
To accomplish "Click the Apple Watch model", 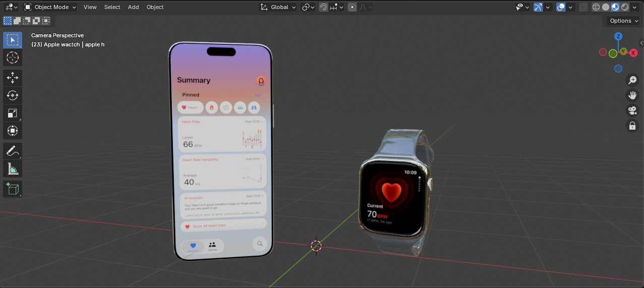I will tap(396, 193).
